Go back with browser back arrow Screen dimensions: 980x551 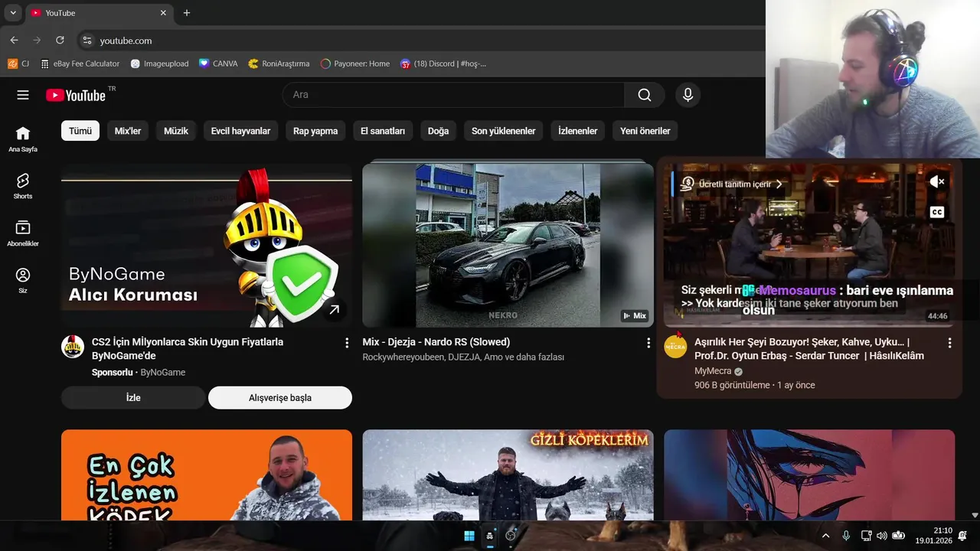tap(14, 41)
